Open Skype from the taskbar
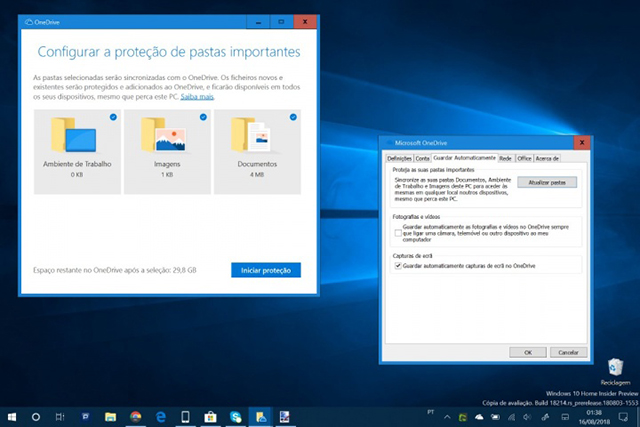Viewport: 640px width, 427px height. [236, 417]
